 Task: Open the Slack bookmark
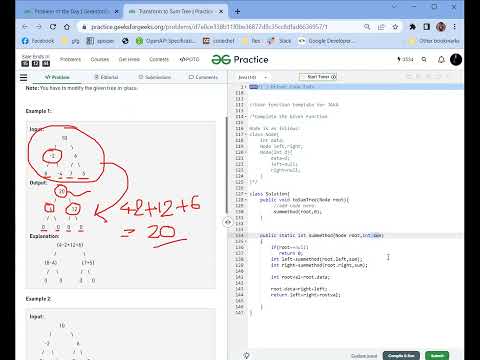(x=279, y=41)
